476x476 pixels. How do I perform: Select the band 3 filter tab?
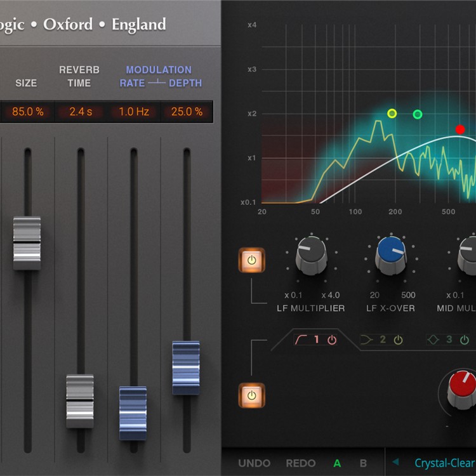tap(448, 340)
